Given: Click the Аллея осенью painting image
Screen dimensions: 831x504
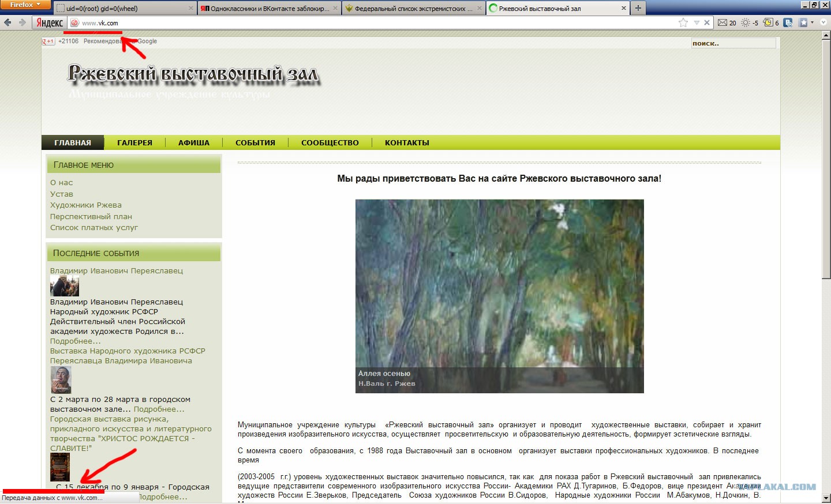Looking at the screenshot, I should click(x=500, y=296).
